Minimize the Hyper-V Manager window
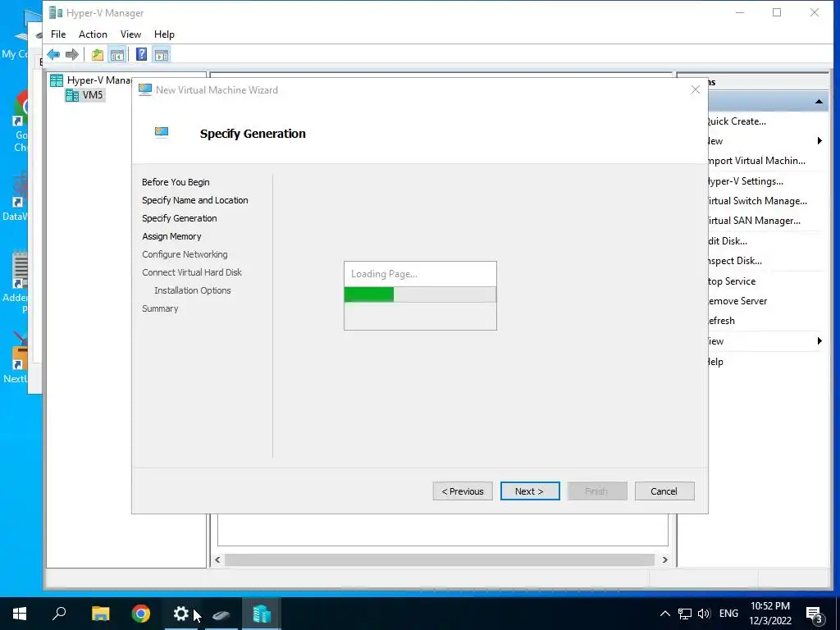This screenshot has height=630, width=840. pyautogui.click(x=740, y=13)
